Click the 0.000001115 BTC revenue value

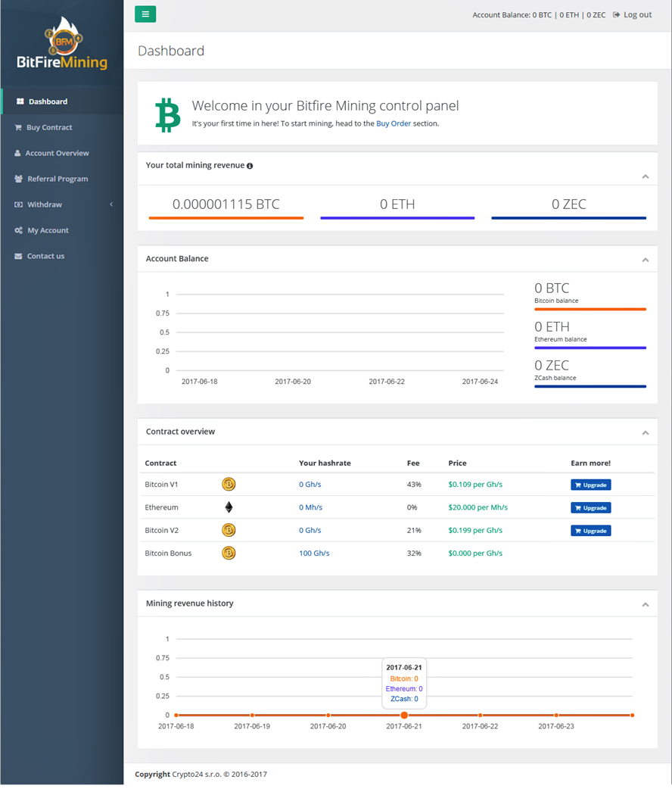click(226, 204)
